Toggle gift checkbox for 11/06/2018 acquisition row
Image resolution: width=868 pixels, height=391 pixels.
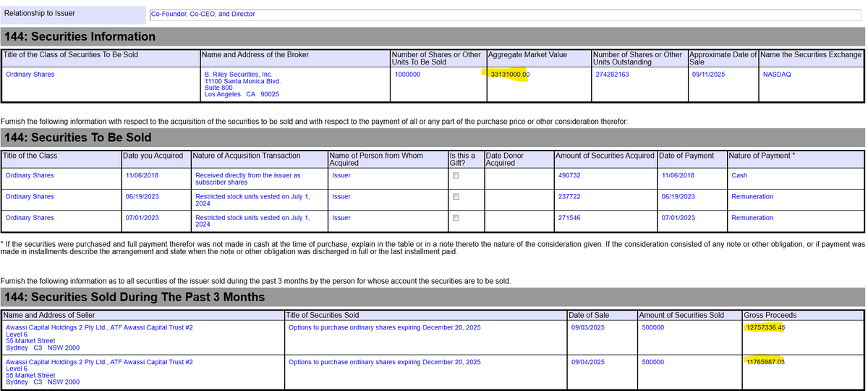455,176
